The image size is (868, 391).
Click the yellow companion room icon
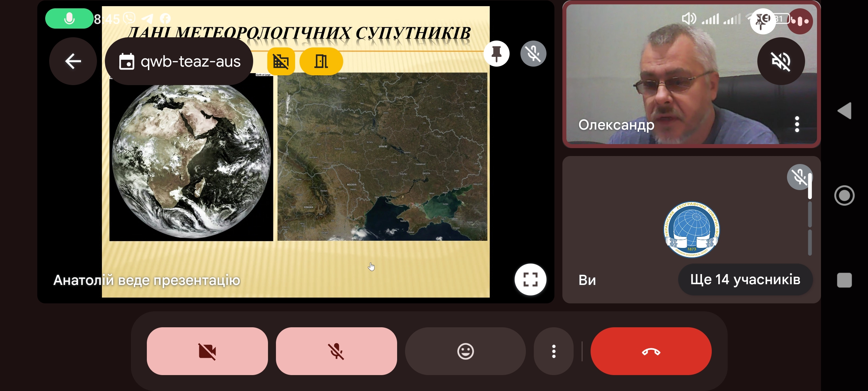[x=321, y=61]
